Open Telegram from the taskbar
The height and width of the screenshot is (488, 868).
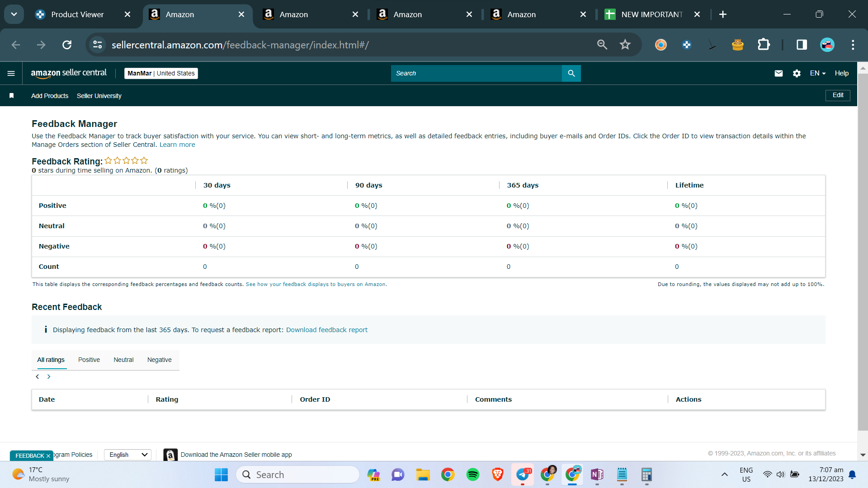(x=523, y=474)
